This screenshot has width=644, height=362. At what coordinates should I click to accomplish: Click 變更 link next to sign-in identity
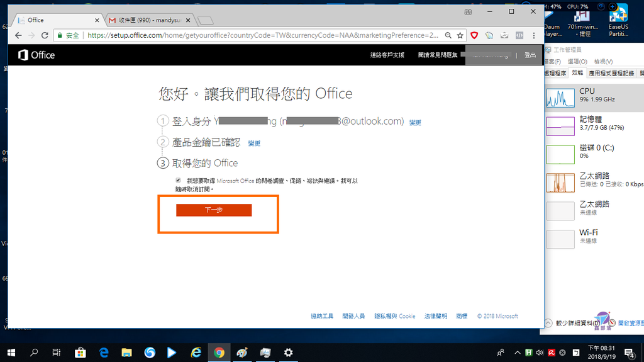(415, 122)
